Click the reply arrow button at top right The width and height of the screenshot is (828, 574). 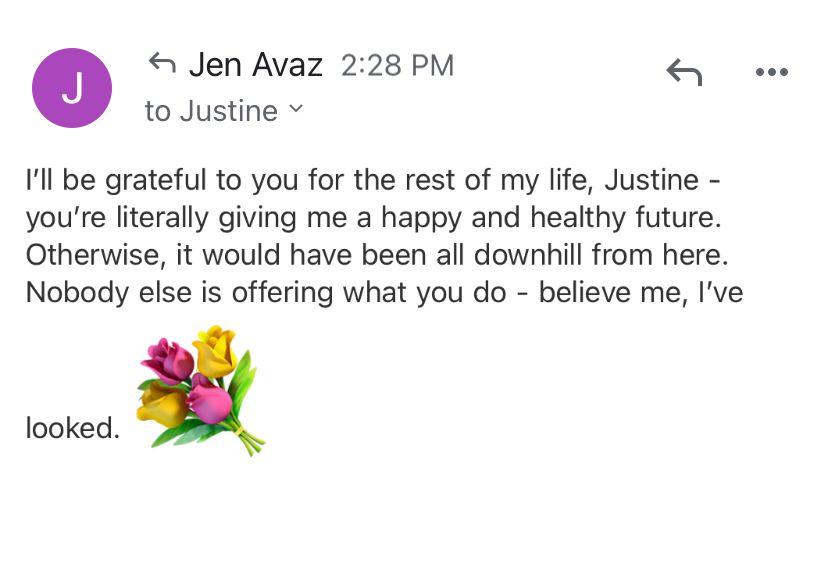pos(684,72)
